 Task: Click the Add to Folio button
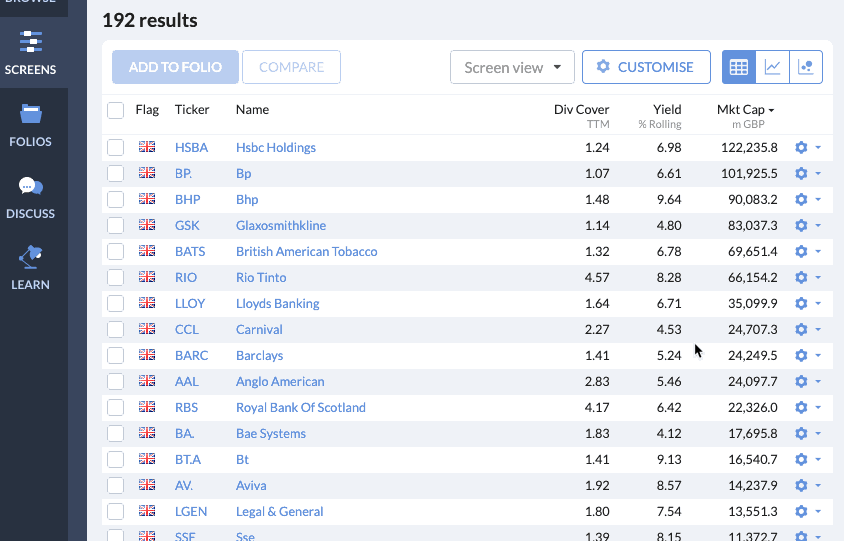175,67
